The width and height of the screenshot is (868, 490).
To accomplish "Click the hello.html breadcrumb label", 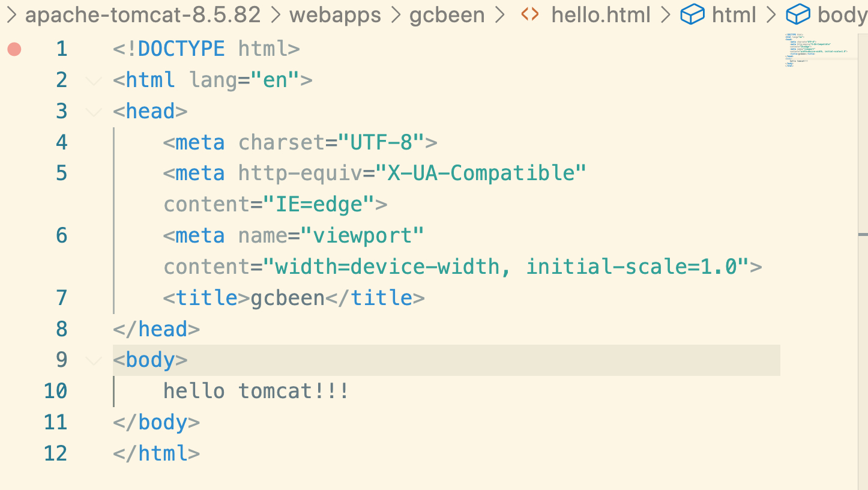I will (601, 15).
